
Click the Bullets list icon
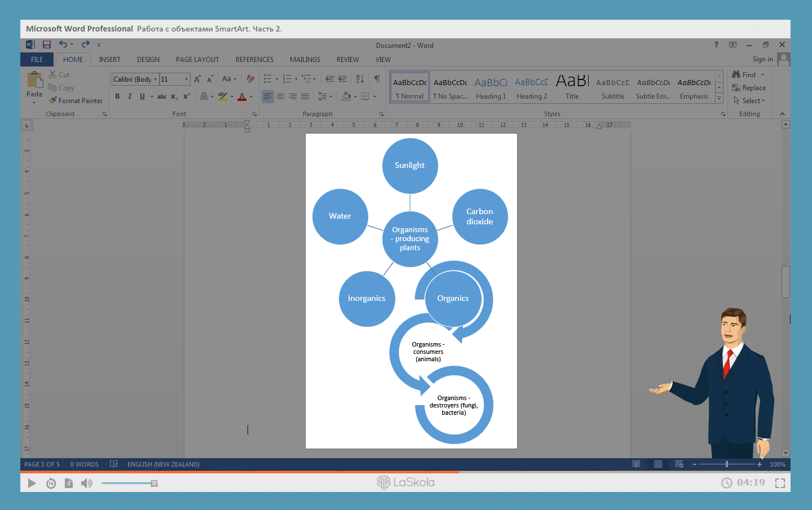point(268,79)
